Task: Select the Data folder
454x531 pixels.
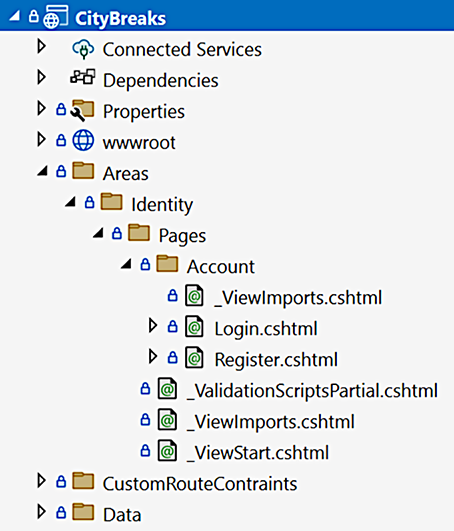Action: 122,515
